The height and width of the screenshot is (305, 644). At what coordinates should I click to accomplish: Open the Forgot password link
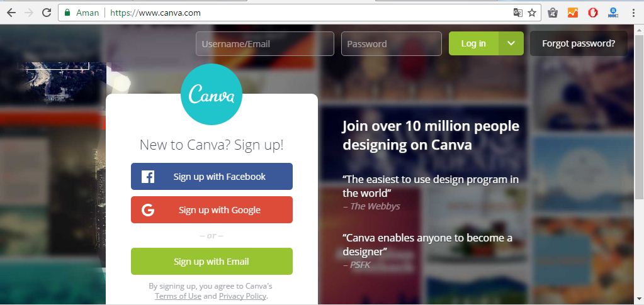(x=579, y=43)
